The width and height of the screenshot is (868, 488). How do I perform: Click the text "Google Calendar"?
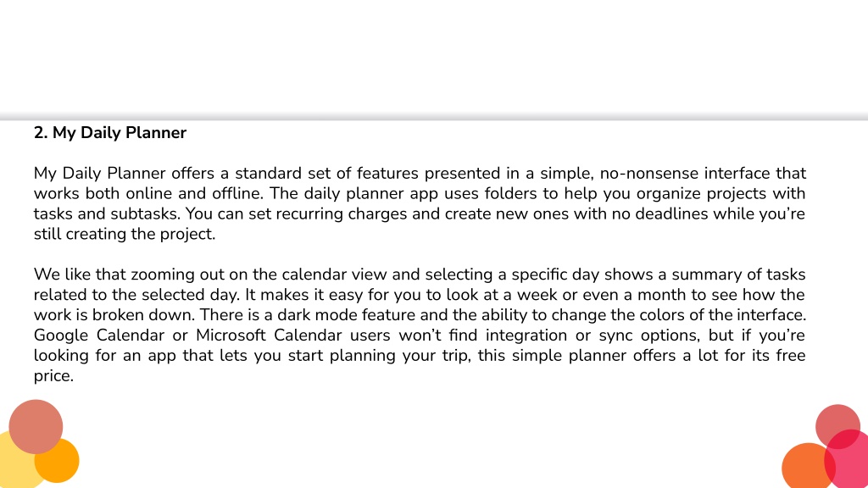pyautogui.click(x=99, y=335)
